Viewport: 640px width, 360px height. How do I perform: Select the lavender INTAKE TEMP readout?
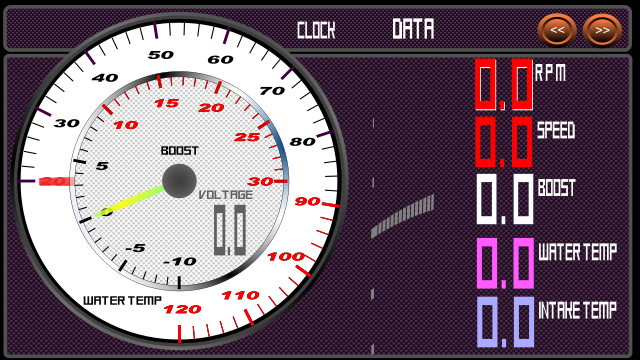pos(505,322)
